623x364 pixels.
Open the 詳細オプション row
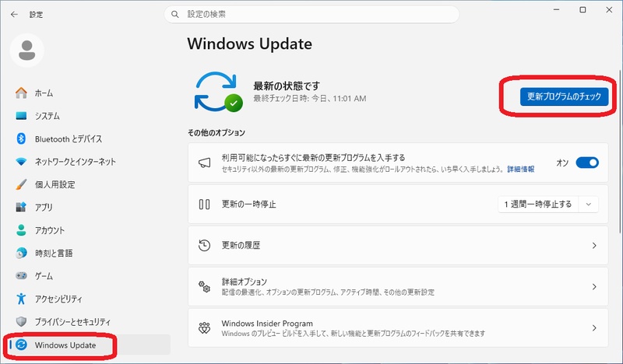(x=398, y=286)
